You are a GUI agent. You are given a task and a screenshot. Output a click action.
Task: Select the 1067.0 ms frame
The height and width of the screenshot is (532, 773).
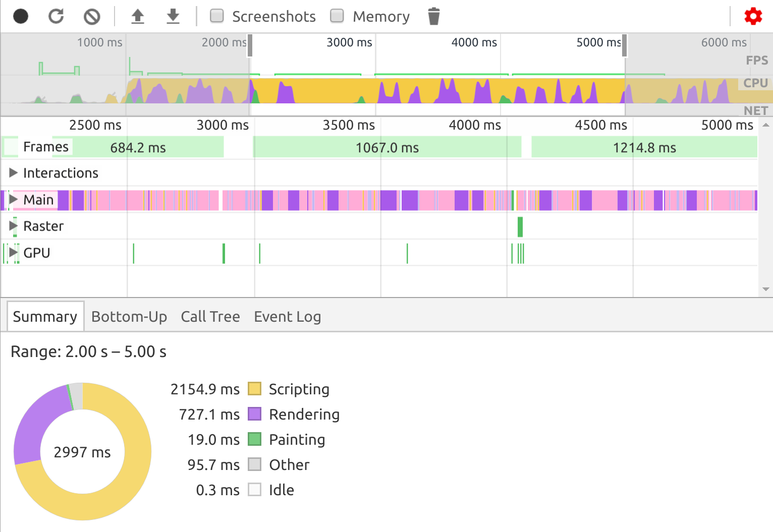387,147
